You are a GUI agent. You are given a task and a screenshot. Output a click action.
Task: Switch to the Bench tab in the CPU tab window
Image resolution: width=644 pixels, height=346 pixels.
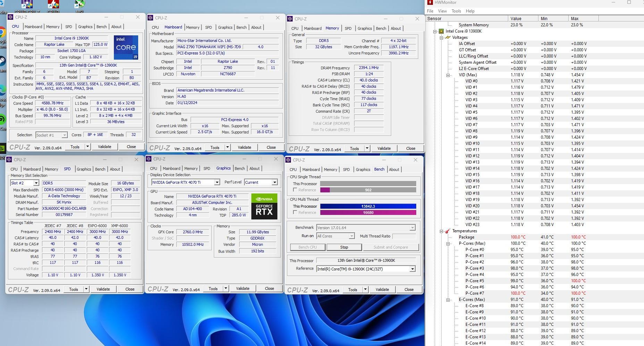tap(101, 27)
